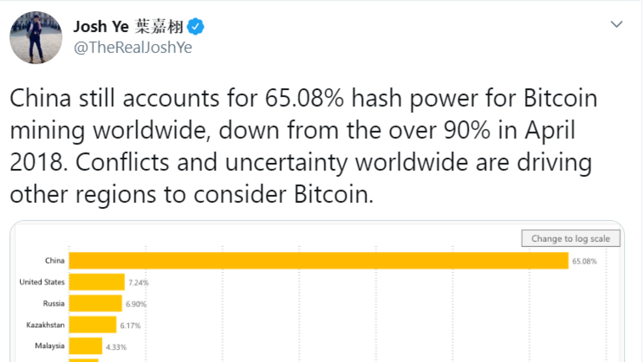Click the 4.33% value label
The width and height of the screenshot is (644, 362).
(116, 347)
